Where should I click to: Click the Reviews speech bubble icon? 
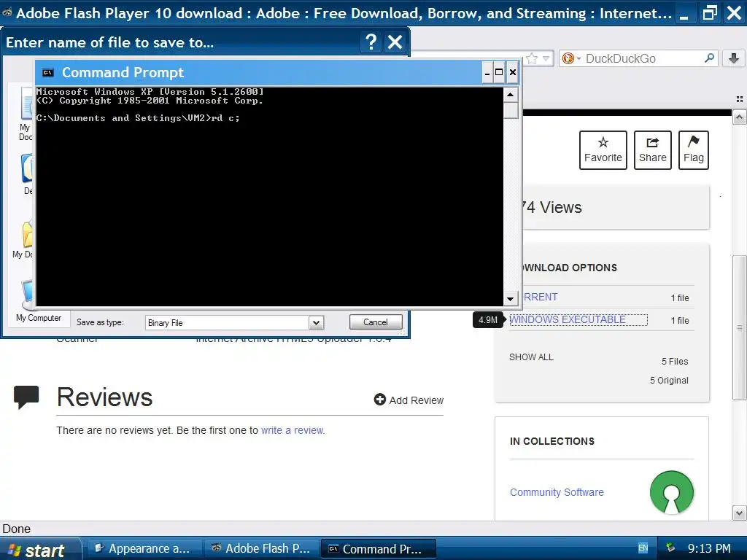(26, 397)
